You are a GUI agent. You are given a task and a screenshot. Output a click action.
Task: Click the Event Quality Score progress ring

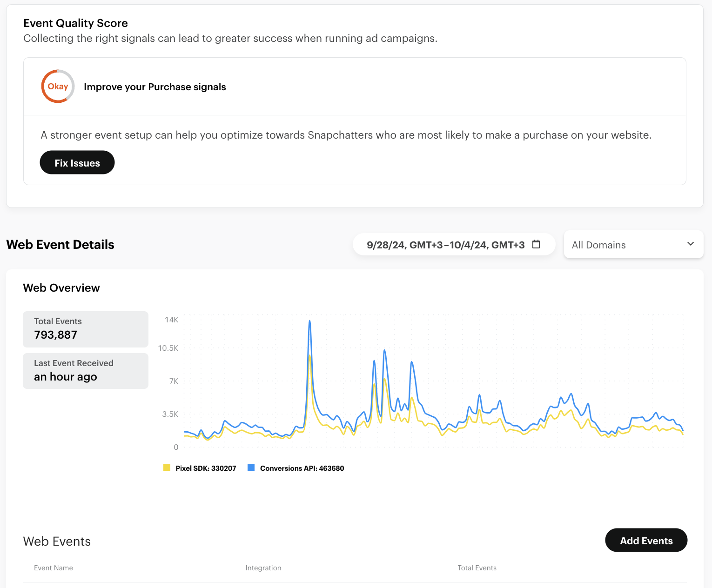click(57, 86)
